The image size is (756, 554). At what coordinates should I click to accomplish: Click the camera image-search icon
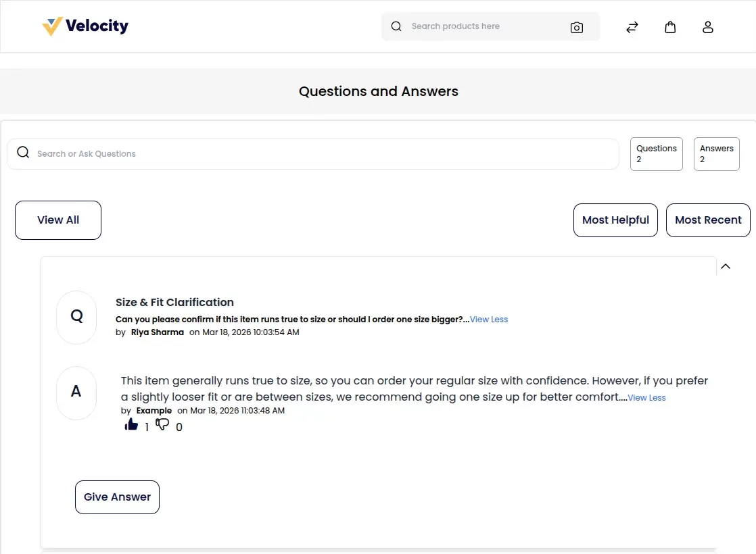pos(577,28)
